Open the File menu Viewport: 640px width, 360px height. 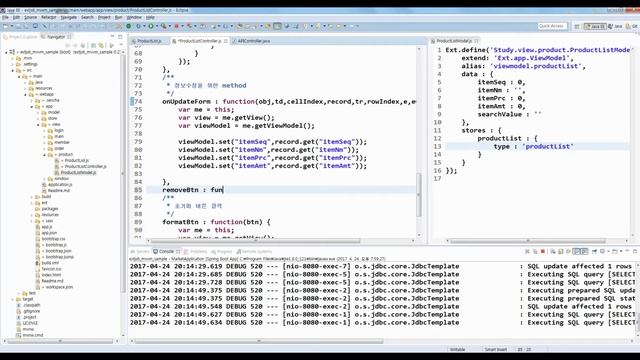point(5,18)
